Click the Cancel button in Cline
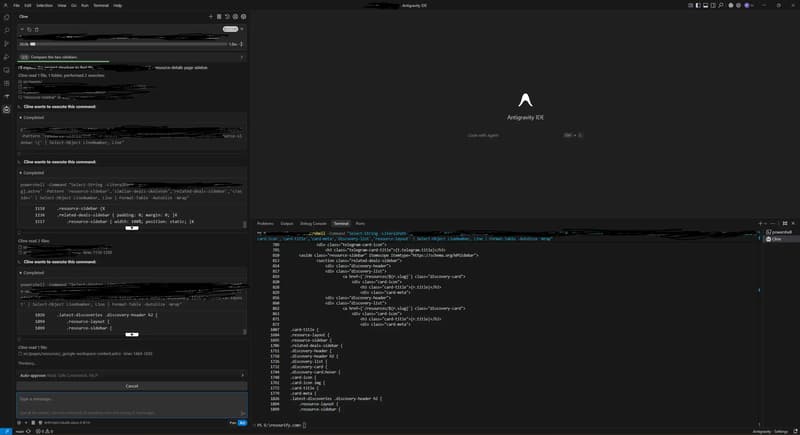 (132, 386)
